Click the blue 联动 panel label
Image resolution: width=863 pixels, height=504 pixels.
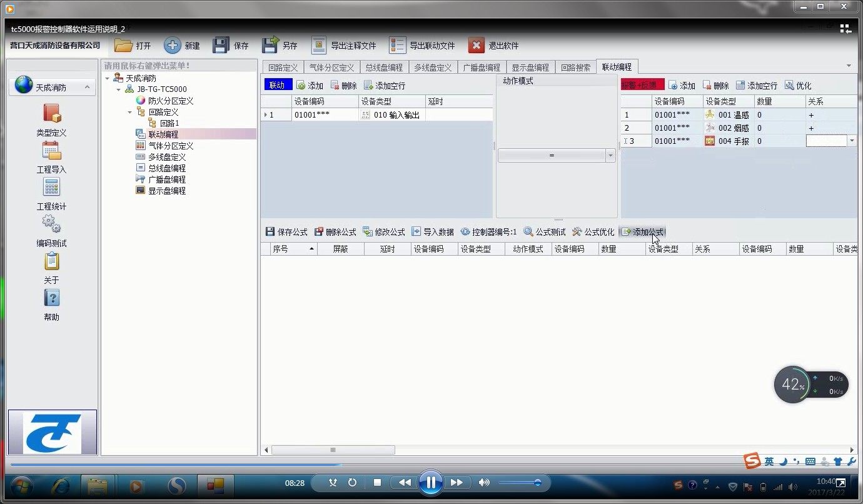click(278, 85)
